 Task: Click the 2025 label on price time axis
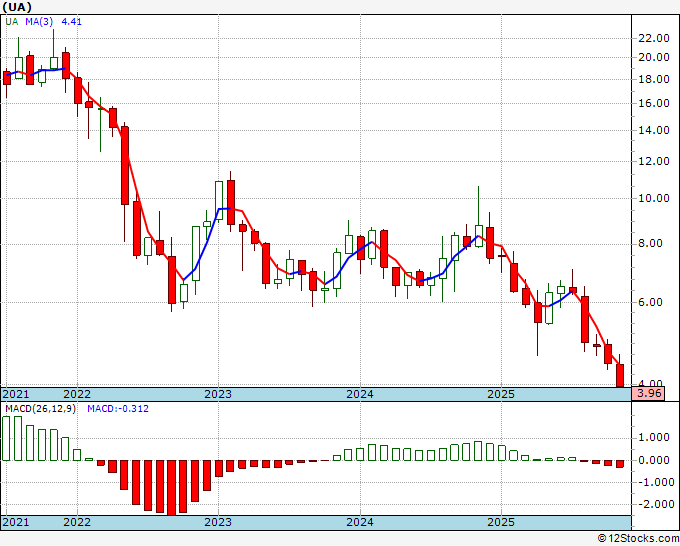(x=501, y=394)
